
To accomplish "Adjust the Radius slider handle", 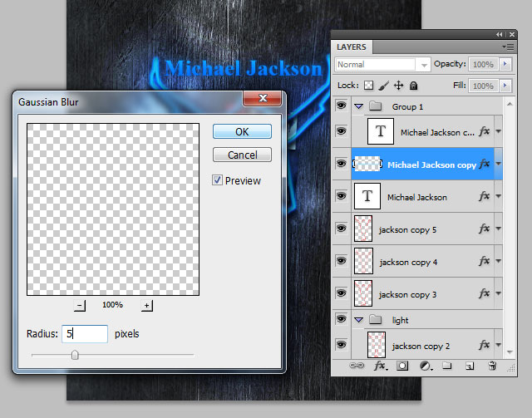I will click(x=75, y=355).
